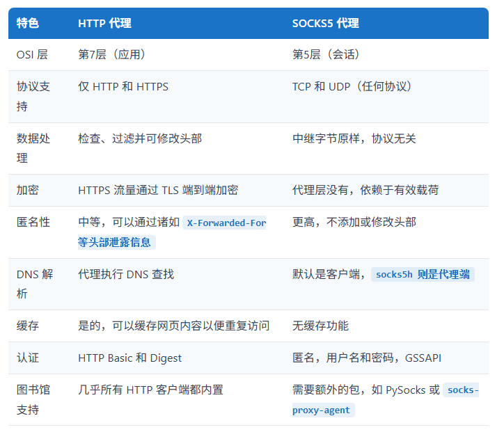
Task: Click the HTTP 代理 column header
Action: [105, 23]
